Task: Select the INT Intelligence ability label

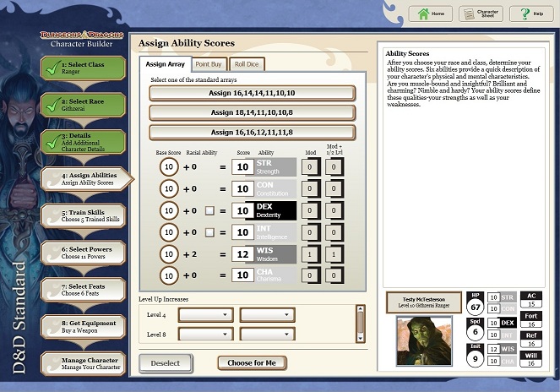Action: pos(275,232)
